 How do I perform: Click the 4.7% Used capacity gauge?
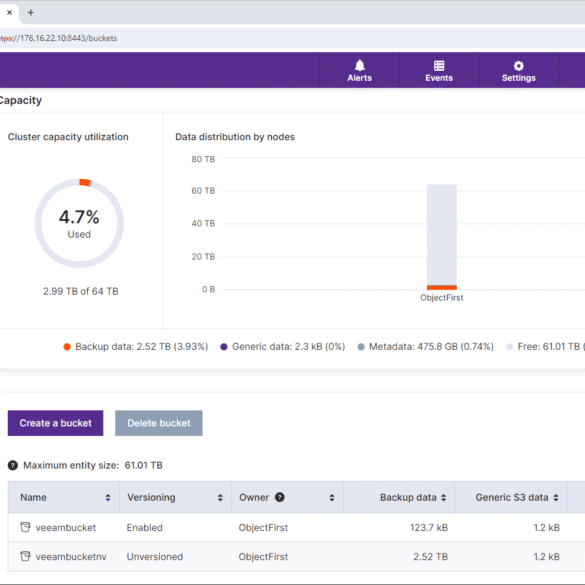79,223
